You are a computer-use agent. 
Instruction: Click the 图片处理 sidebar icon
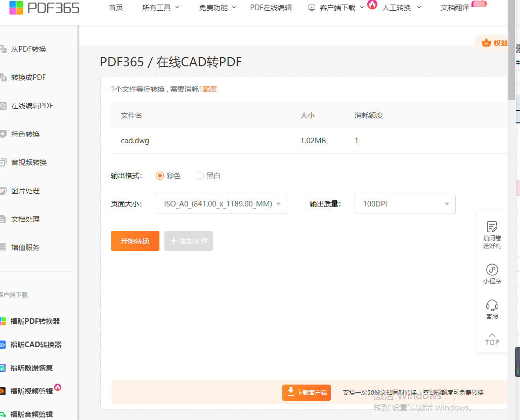coord(3,191)
